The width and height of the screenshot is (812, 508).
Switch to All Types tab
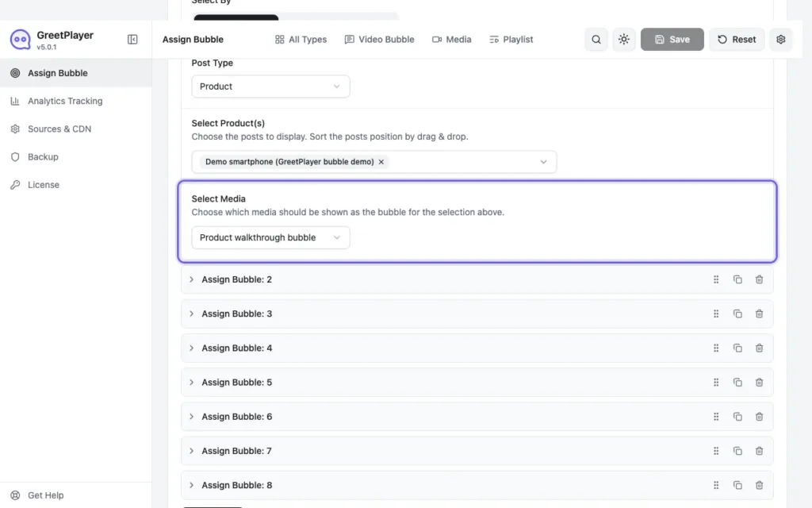pyautogui.click(x=301, y=40)
